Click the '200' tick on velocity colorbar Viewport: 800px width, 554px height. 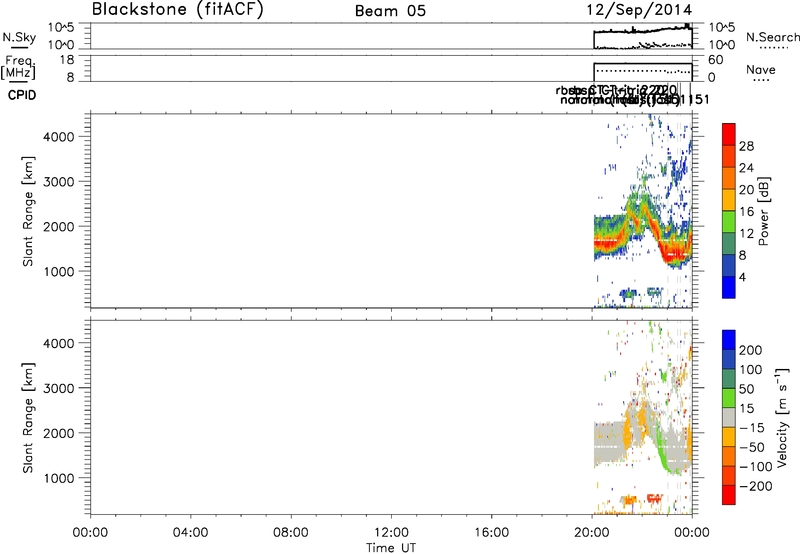click(x=751, y=350)
